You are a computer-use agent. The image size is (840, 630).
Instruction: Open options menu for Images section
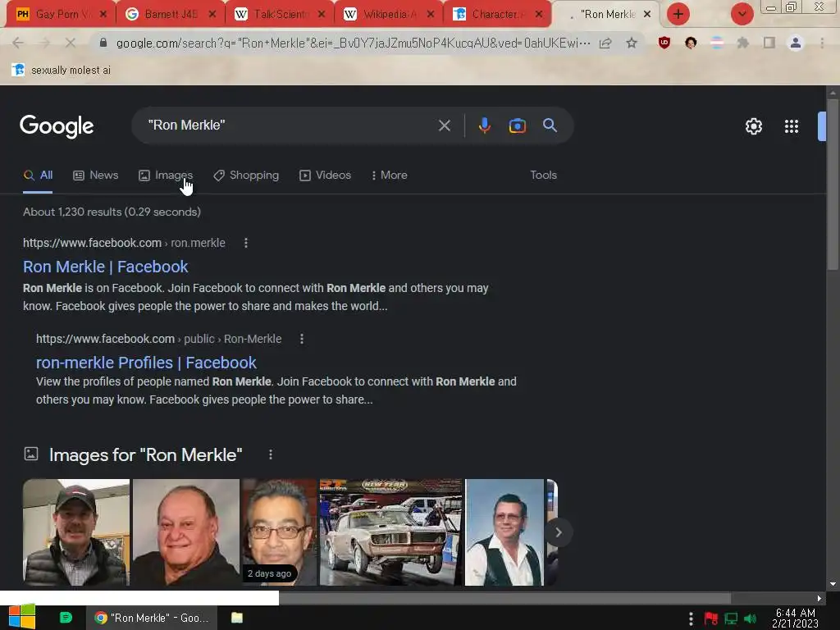click(271, 454)
